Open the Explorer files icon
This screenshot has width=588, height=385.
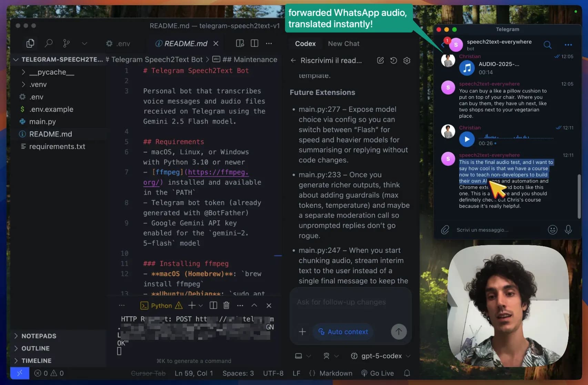pyautogui.click(x=30, y=43)
